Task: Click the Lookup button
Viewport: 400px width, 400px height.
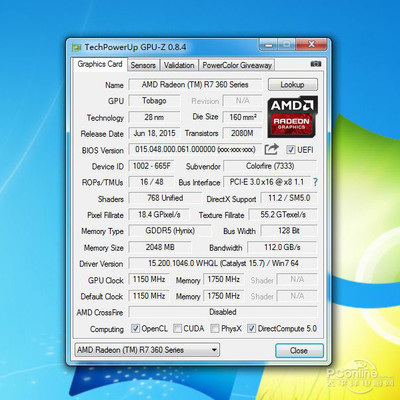Action: (x=293, y=85)
